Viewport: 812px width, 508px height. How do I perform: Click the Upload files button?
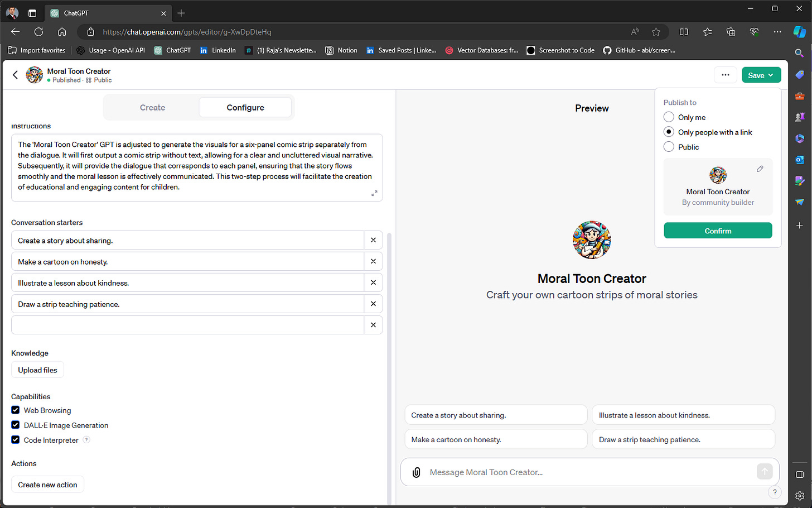[37, 370]
